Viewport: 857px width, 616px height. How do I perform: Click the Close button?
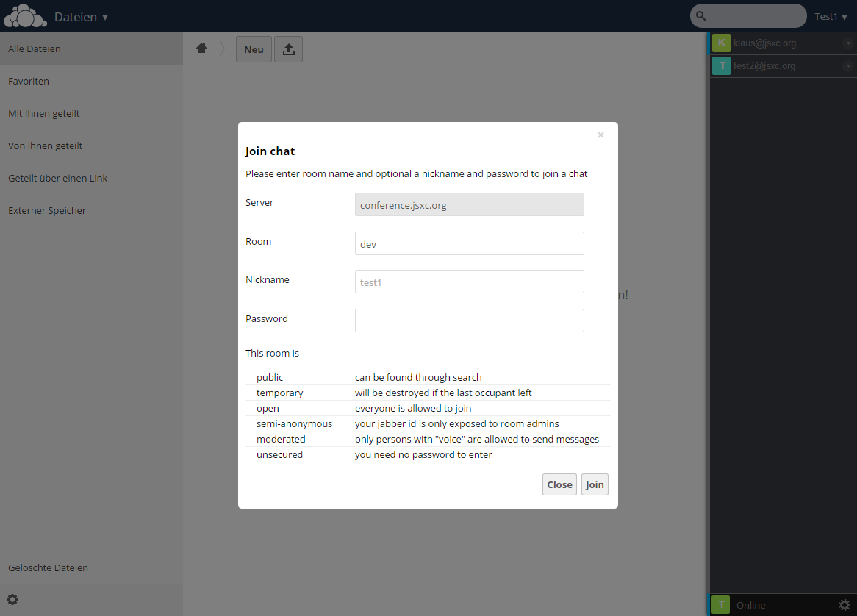coord(559,484)
